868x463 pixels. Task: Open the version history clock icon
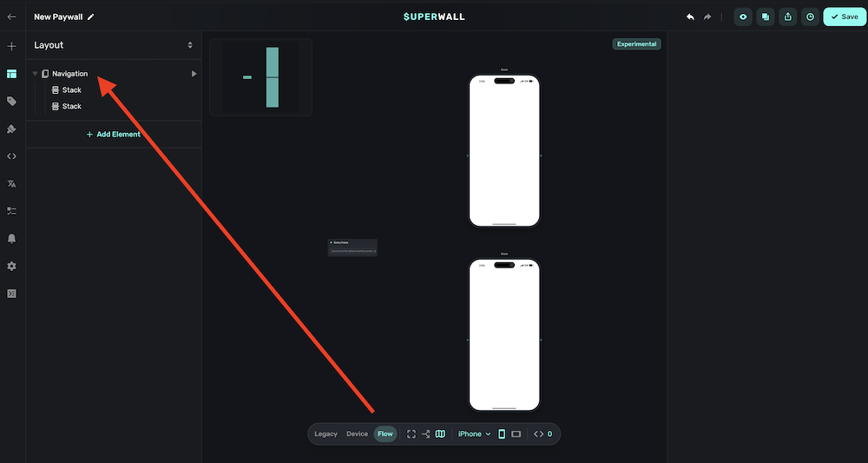(810, 17)
